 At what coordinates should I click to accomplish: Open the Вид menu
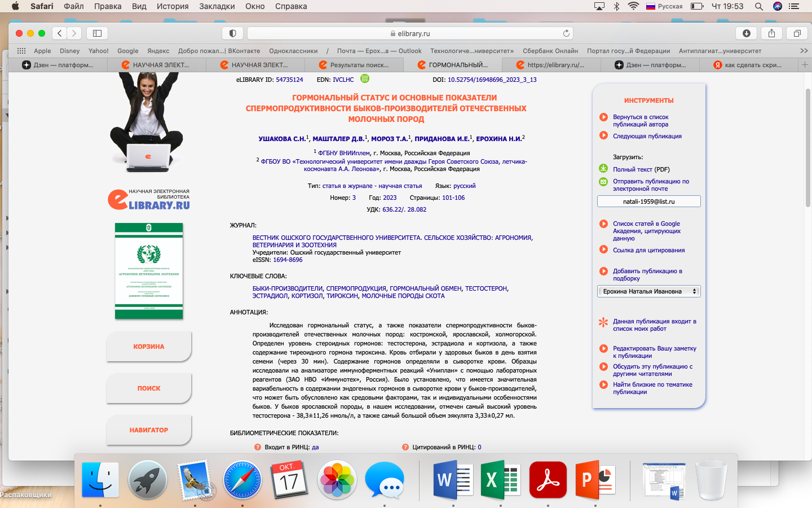[x=139, y=6]
